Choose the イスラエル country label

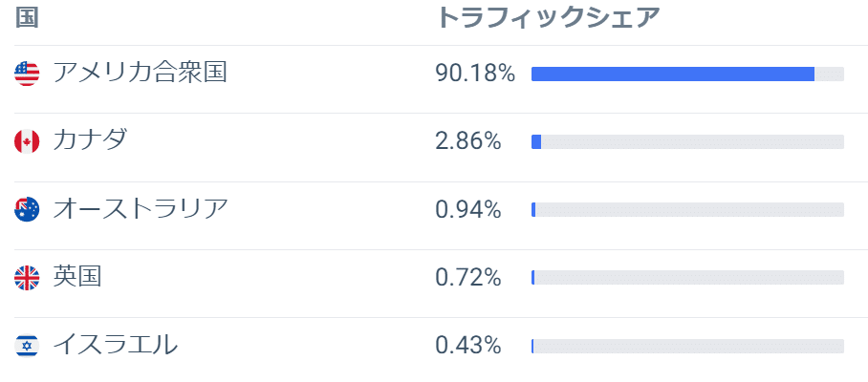tap(116, 344)
